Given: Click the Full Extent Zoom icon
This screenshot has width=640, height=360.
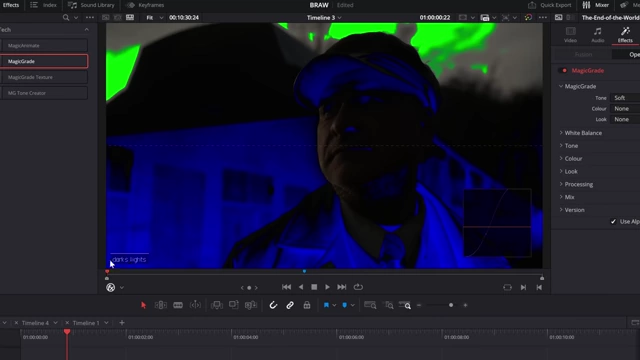Looking at the screenshot, I should click(x=370, y=305).
